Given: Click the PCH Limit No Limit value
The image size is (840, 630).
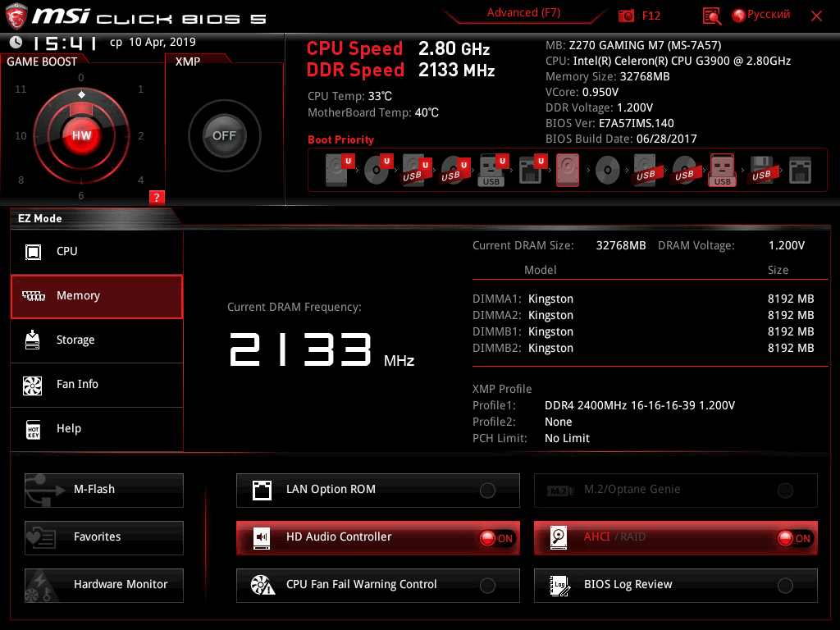Looking at the screenshot, I should coord(567,438).
